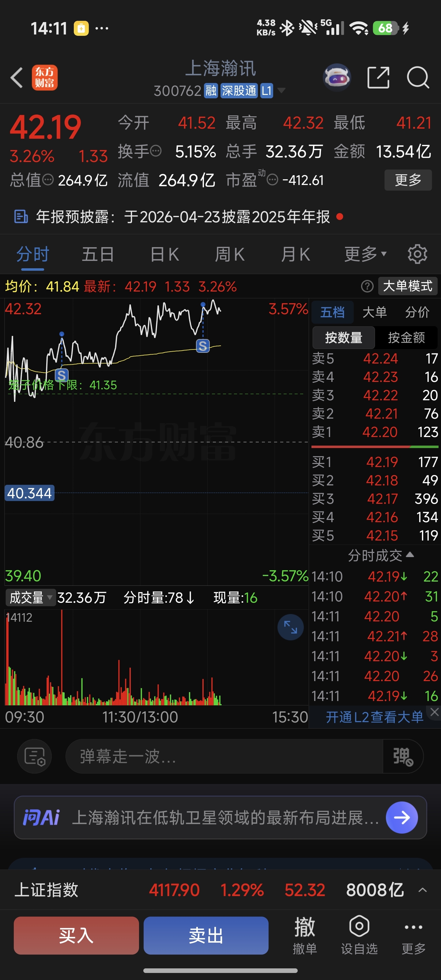Tap the 更多 quote details button
The height and width of the screenshot is (980, 441).
point(408,179)
